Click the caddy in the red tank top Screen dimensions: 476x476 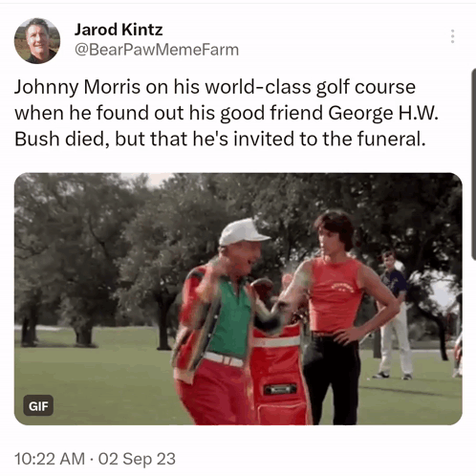(x=337, y=315)
